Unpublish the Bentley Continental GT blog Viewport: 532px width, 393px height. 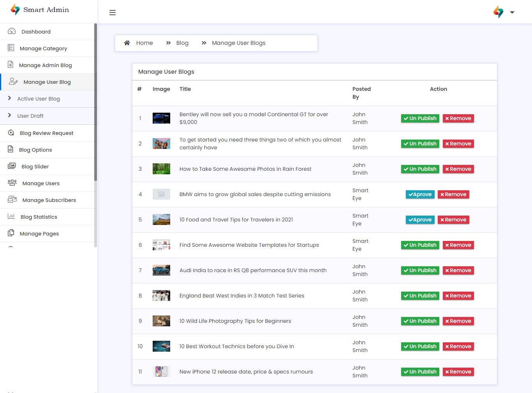click(x=420, y=118)
